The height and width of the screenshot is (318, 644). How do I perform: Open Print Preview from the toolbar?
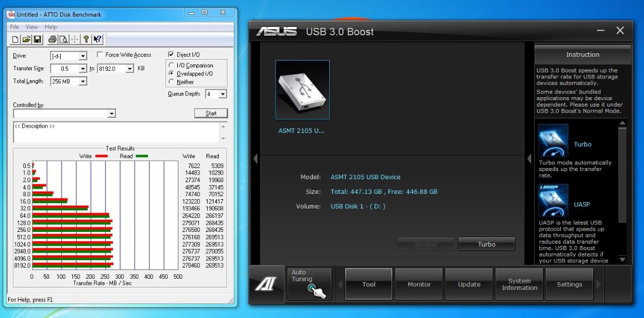click(63, 39)
